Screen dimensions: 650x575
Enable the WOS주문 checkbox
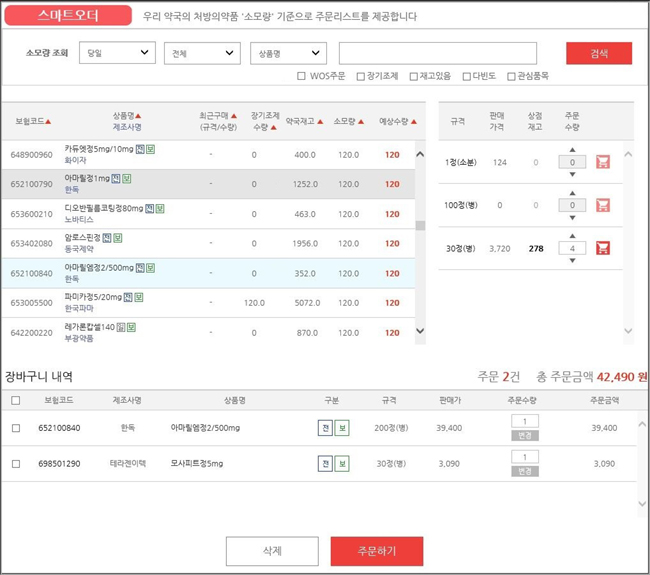301,76
